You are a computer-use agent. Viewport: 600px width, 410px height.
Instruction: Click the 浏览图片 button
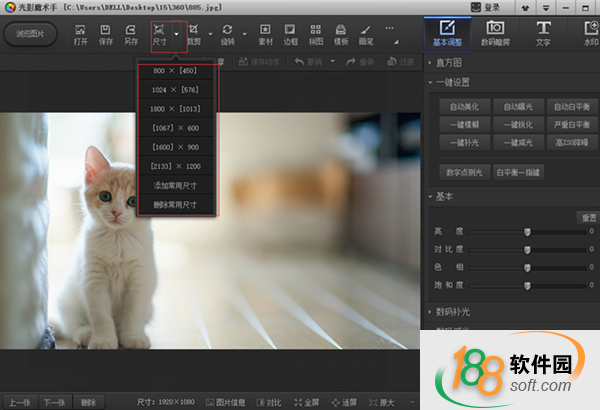pos(30,34)
